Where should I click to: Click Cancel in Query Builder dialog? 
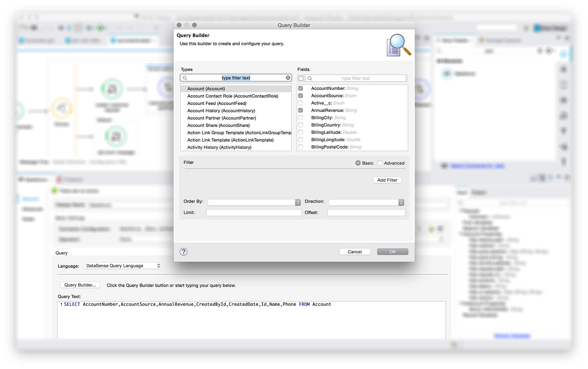[x=355, y=252]
